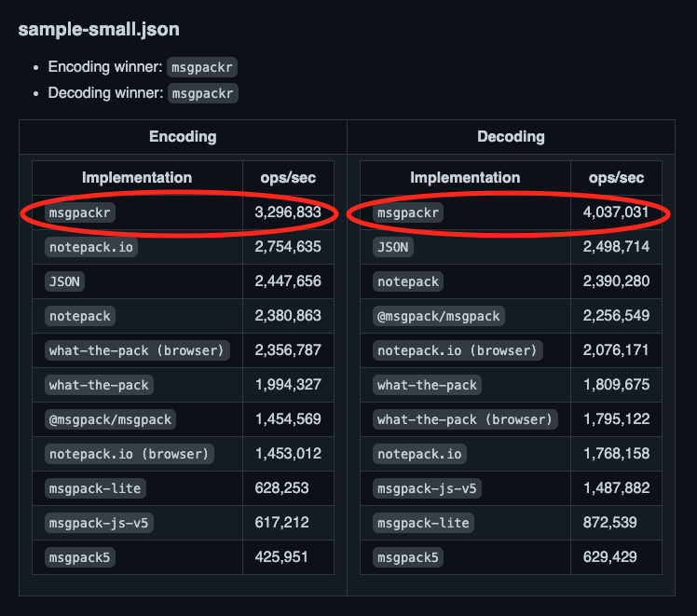Select what-the-pack row with 1,809,675
This screenshot has height=616, width=697.
click(x=427, y=385)
